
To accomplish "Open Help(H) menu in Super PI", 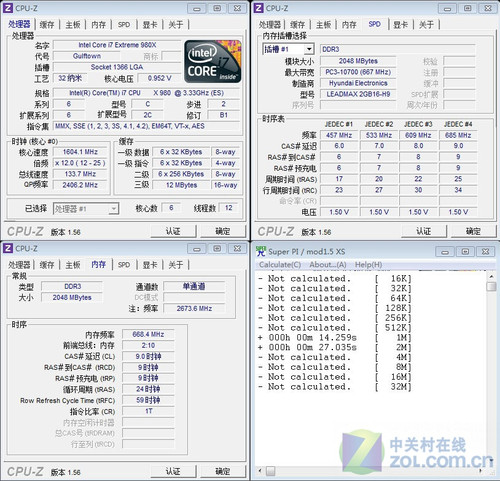I will [368, 265].
